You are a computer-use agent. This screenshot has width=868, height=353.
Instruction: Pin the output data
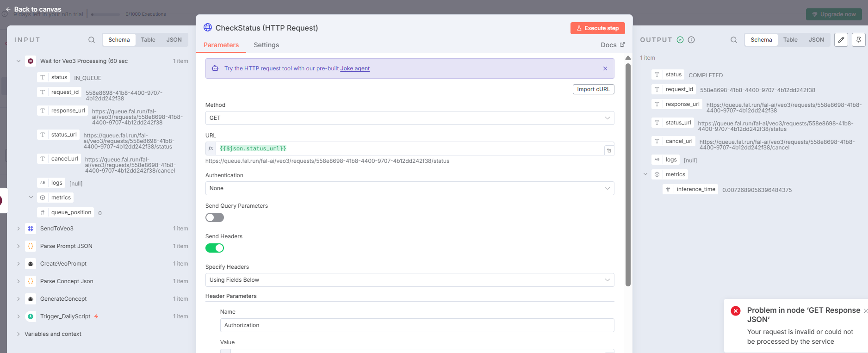[x=859, y=40]
